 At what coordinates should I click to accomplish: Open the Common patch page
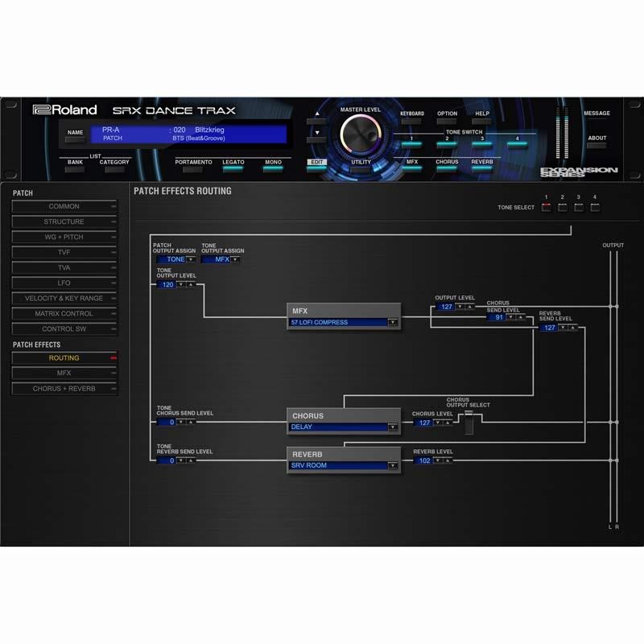click(64, 206)
